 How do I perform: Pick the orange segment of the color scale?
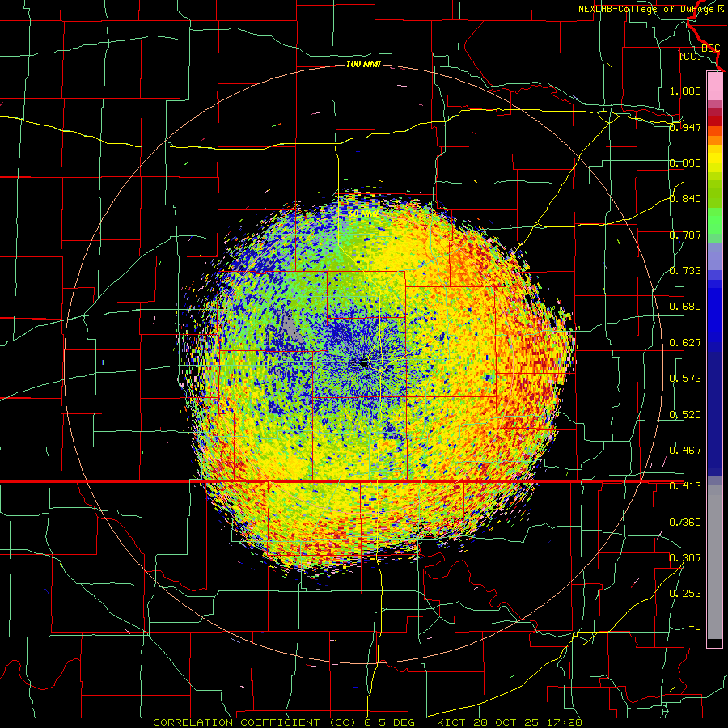714,140
